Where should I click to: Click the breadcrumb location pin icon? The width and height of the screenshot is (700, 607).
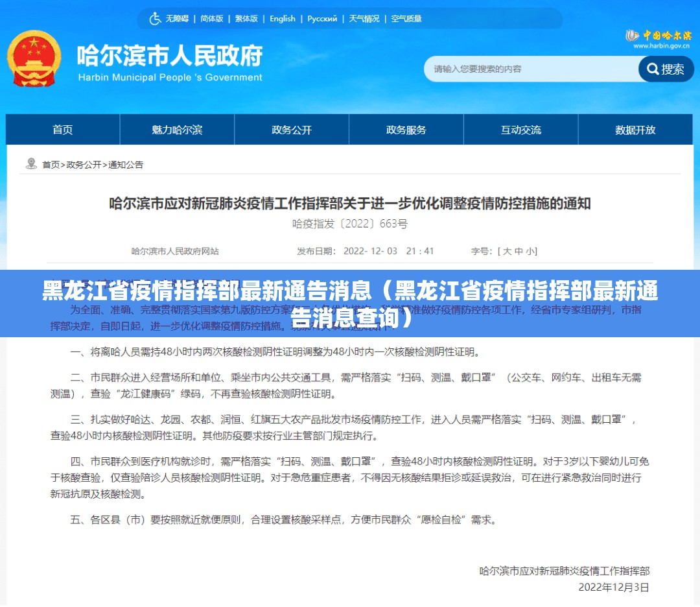coord(31,164)
